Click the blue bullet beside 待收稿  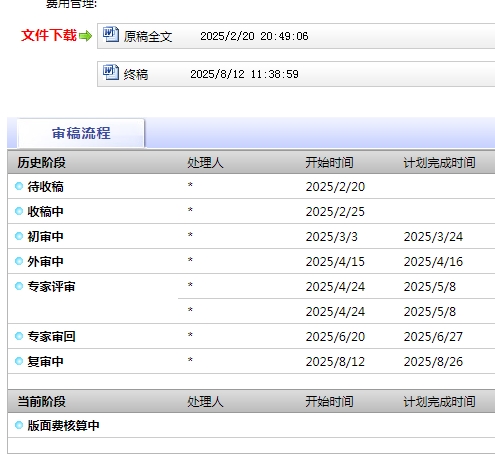[x=19, y=186]
